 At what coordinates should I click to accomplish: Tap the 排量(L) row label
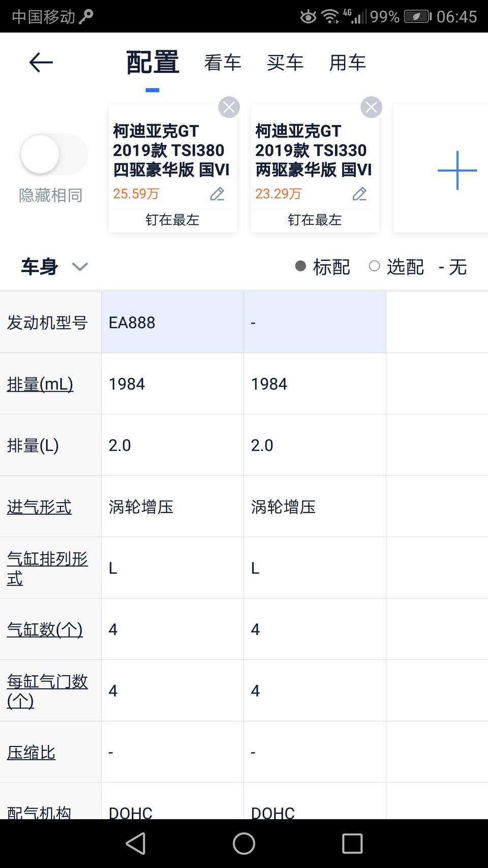(x=33, y=445)
